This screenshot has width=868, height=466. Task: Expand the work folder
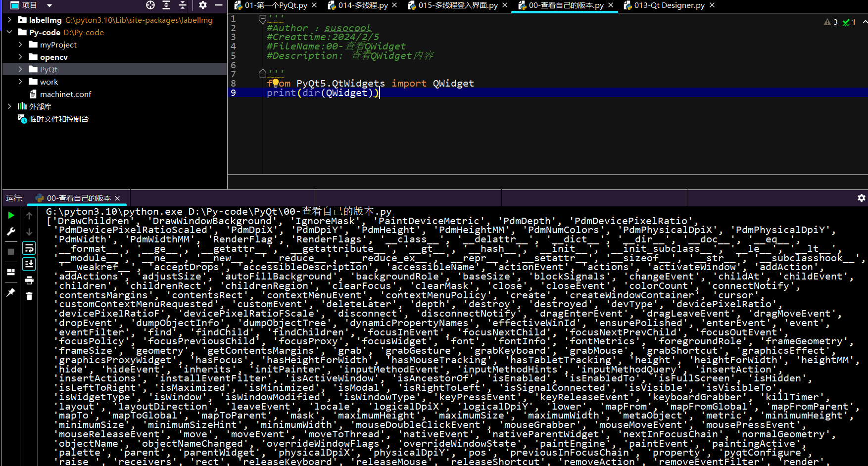point(20,82)
